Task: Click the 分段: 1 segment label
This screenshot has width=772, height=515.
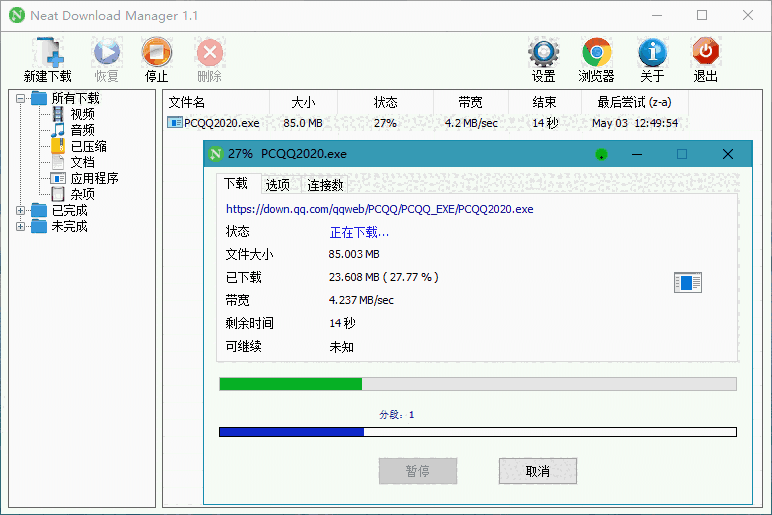Action: [397, 415]
